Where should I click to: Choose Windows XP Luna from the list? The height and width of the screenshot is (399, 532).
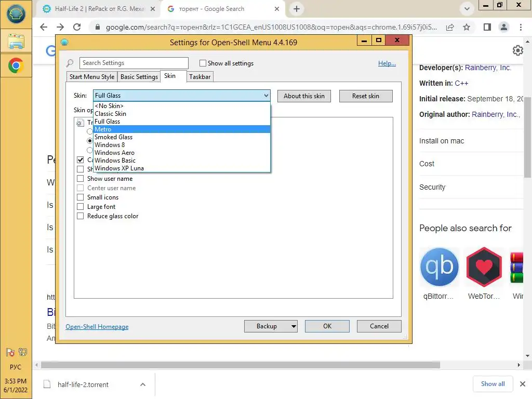181,168
